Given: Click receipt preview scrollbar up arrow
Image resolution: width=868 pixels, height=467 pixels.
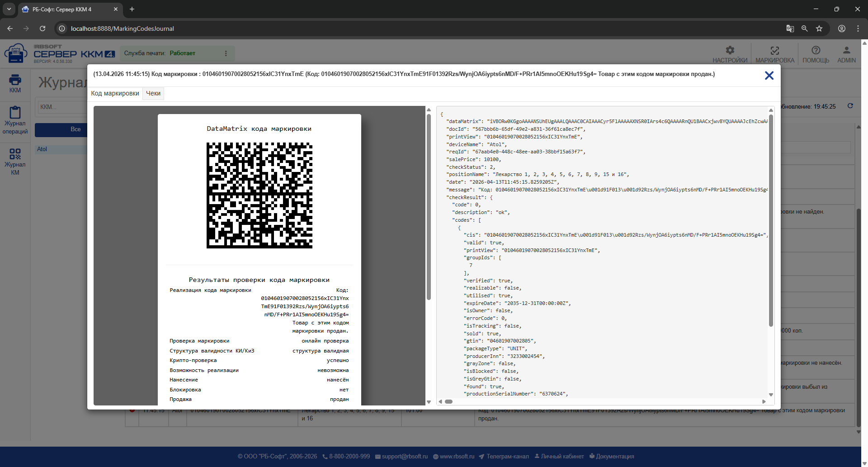Looking at the screenshot, I should 429,110.
